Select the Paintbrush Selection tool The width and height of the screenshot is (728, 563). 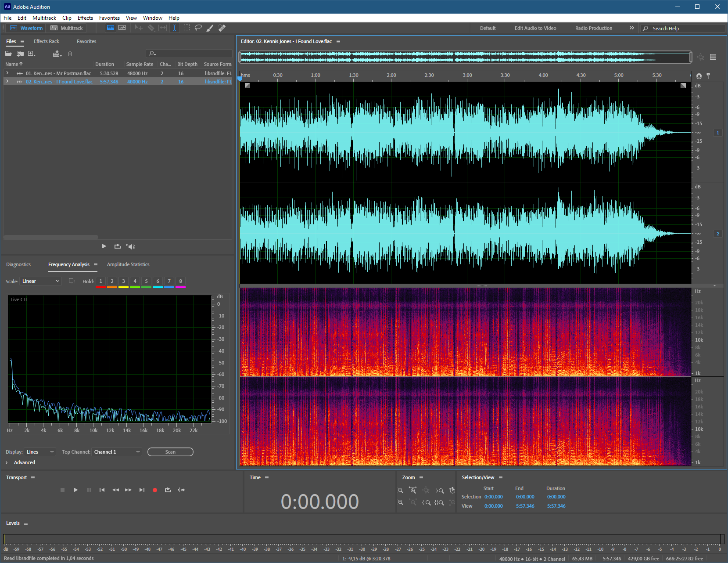point(210,28)
